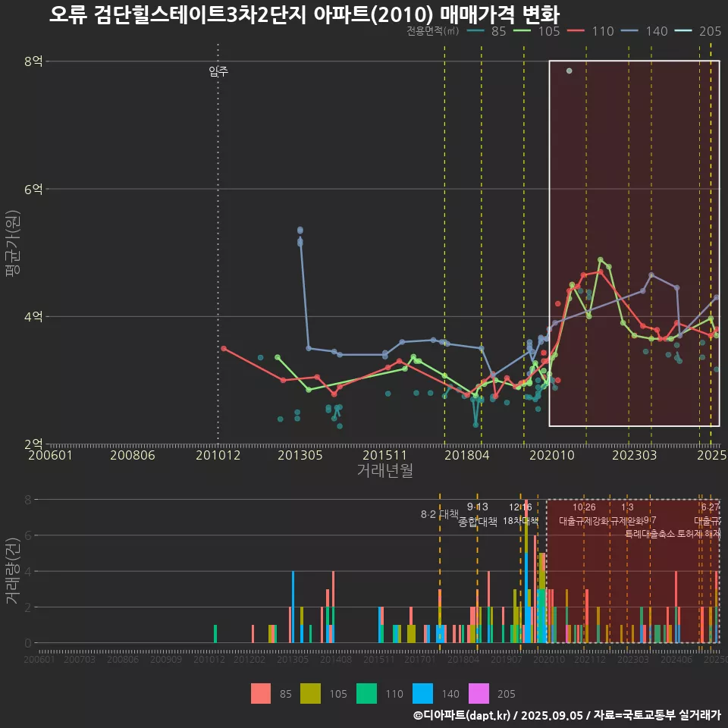Click the 2억 y-axis label
This screenshot has height=728, width=728.
tap(33, 444)
